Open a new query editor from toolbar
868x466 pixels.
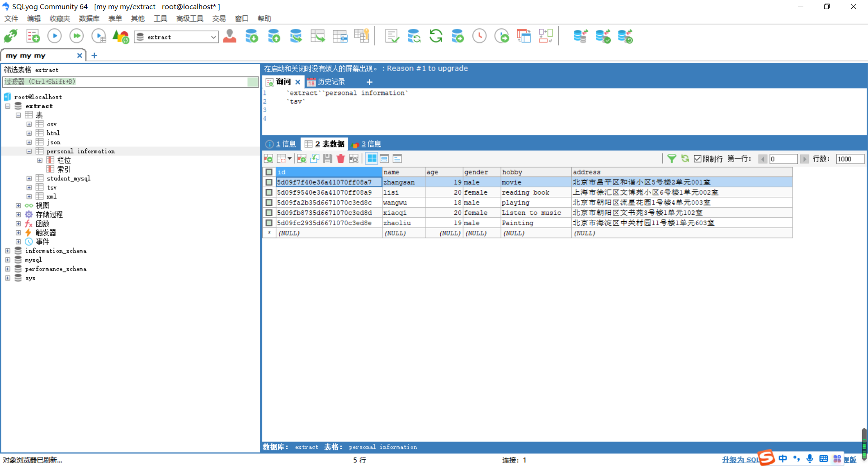click(33, 36)
